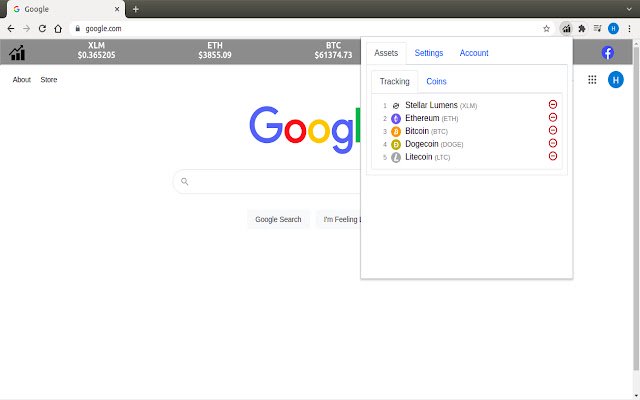Viewport: 640px width, 400px height.
Task: Click the Stellar Lumens (XLM) row text
Action: 441,105
